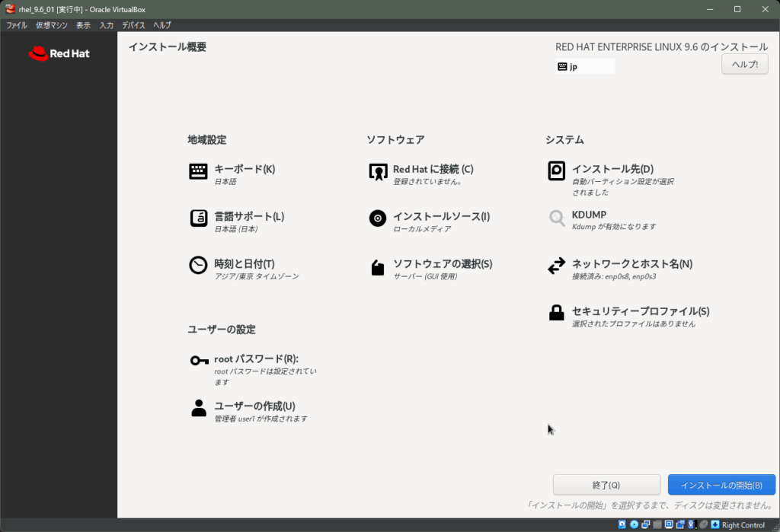Start installation with インストールの開始(B)

[x=721, y=485]
